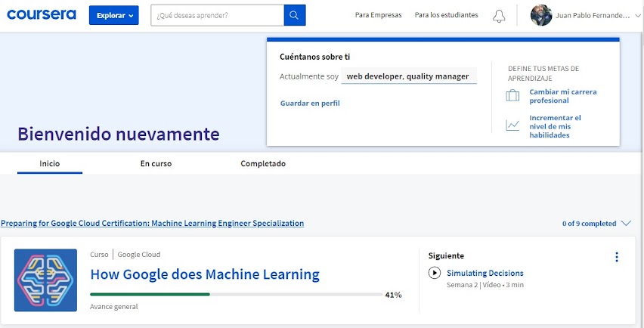Switch to the En curso tab
This screenshot has height=328, width=644.
click(156, 163)
